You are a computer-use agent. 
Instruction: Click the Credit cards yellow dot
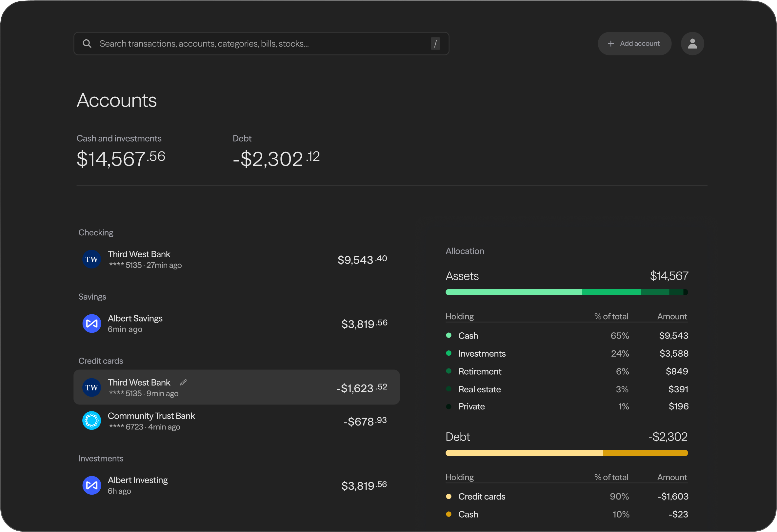[449, 497]
